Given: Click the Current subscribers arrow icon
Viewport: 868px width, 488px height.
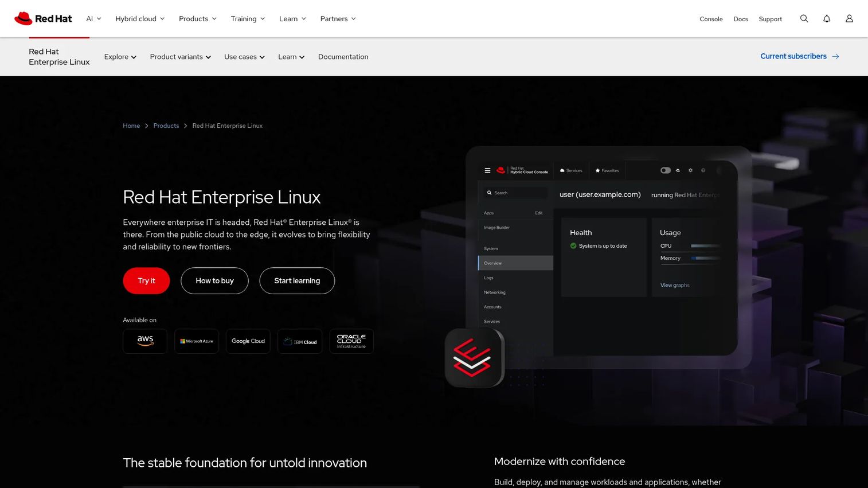Looking at the screenshot, I should [835, 56].
